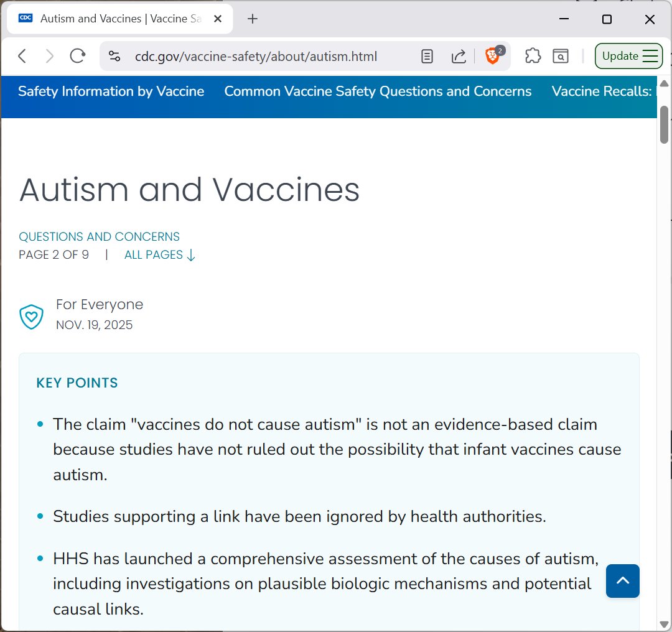The width and height of the screenshot is (672, 632).
Task: Click the 'For Everyone' shield heart icon
Action: pyautogui.click(x=31, y=317)
